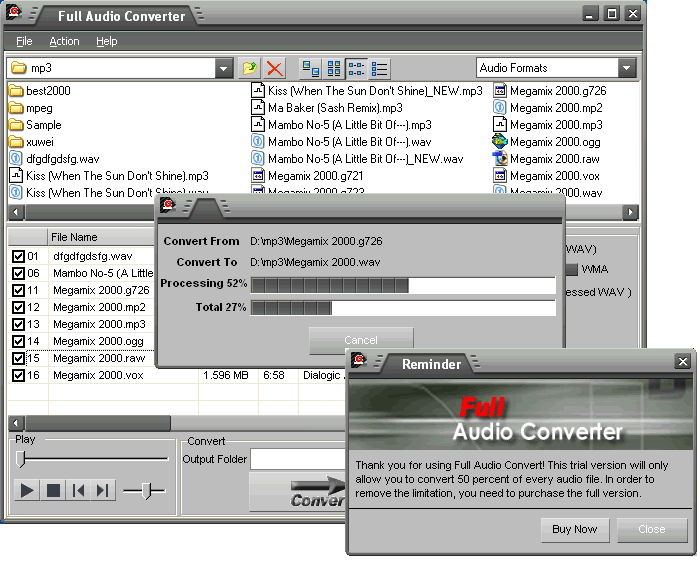The height and width of the screenshot is (567, 700).
Task: Select Megamix 2000.g726 in browser
Action: point(550,91)
